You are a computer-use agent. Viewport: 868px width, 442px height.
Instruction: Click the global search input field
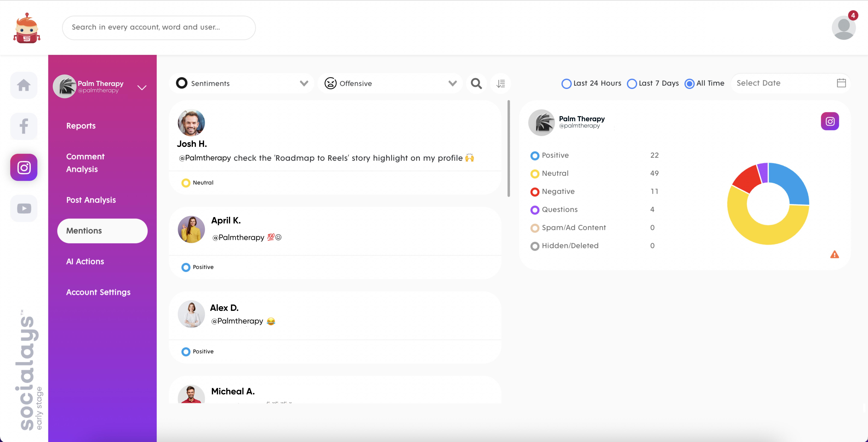[x=159, y=28]
